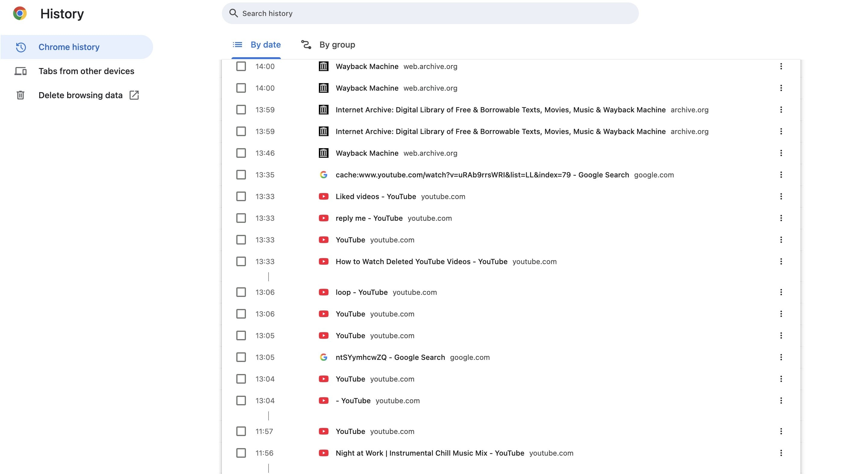Click google.com domain beside ntSYymhcwZQ search
Viewport: 868px width, 474px height.
470,357
